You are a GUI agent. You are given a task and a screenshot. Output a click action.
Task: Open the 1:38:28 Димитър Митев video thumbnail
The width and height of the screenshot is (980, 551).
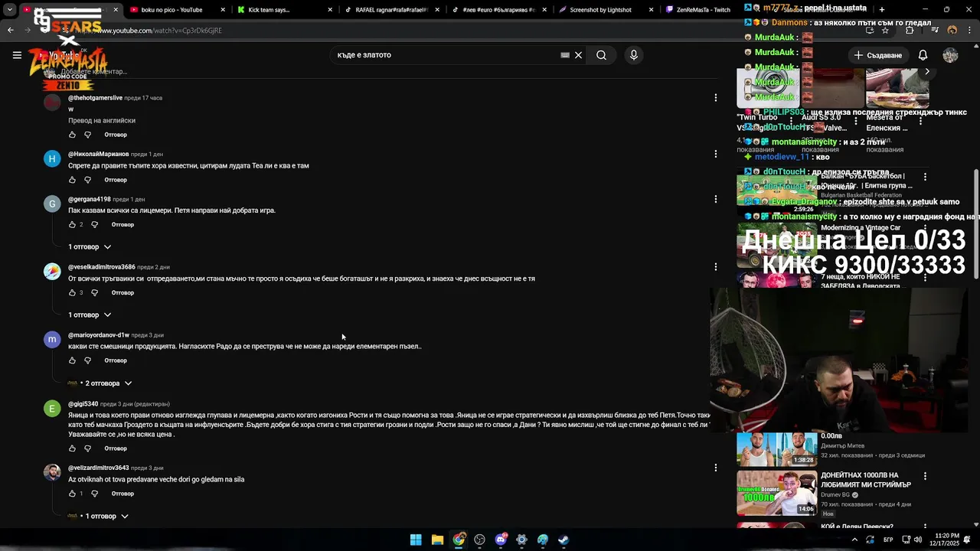[x=776, y=448]
